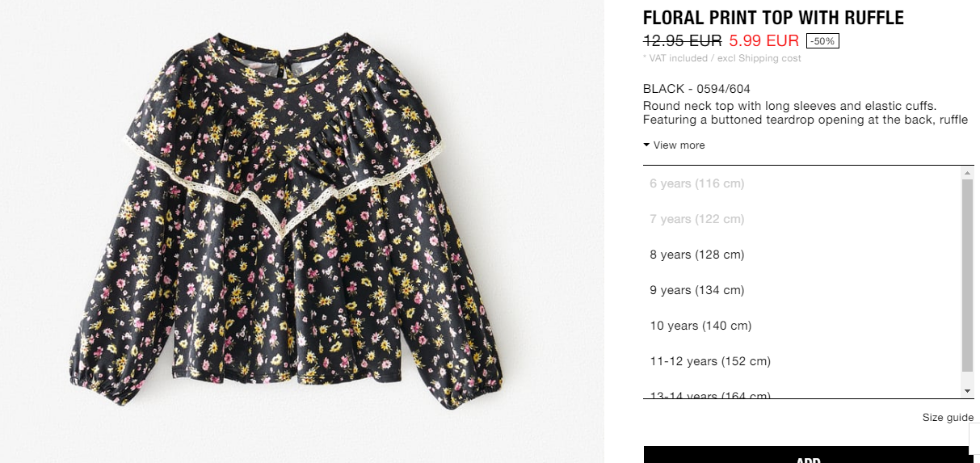Viewport: 980px width, 463px height.
Task: Click the size list scrollbar thumb
Action: pos(968,275)
